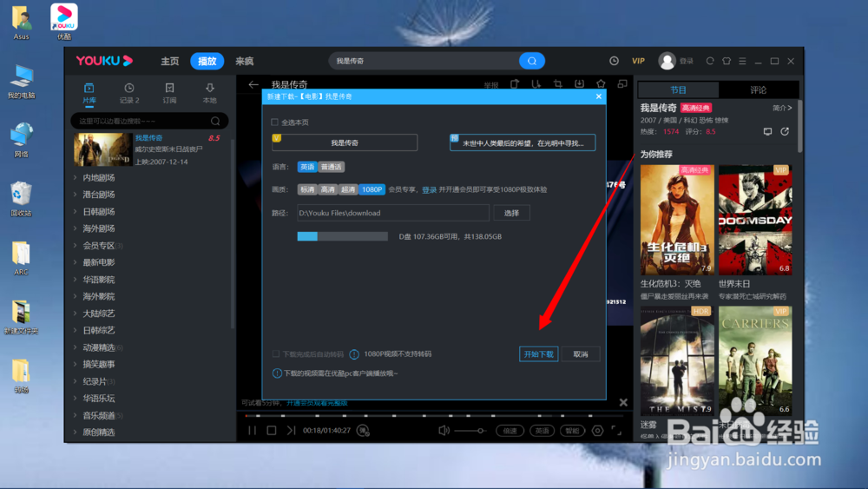Click the 登录 link in the quality row

pyautogui.click(x=429, y=190)
